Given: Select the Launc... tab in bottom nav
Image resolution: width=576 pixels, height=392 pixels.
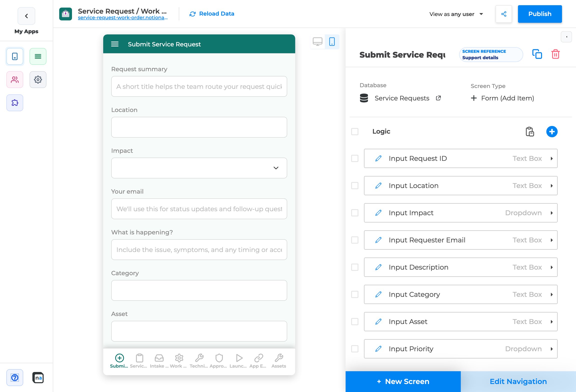Looking at the screenshot, I should 238,361.
